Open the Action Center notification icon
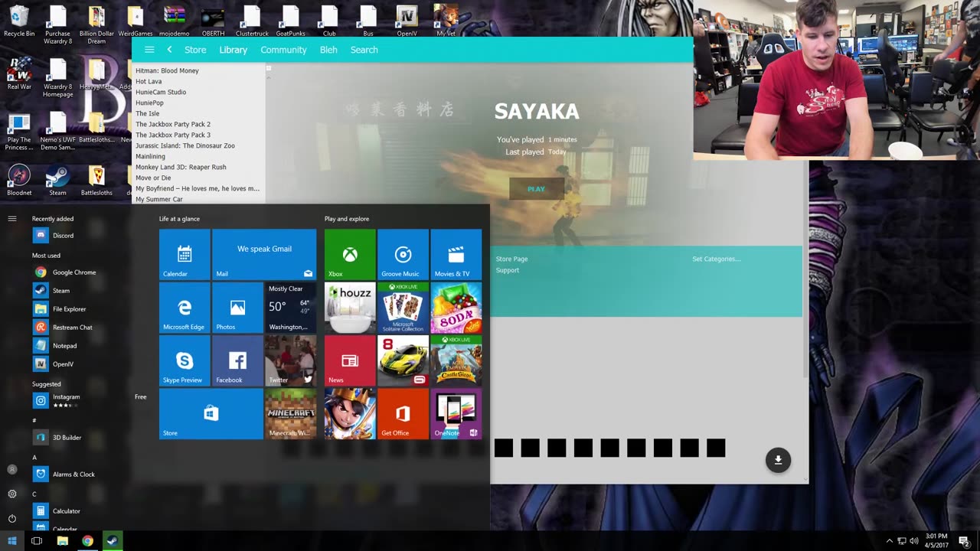This screenshot has height=551, width=980. 963,541
